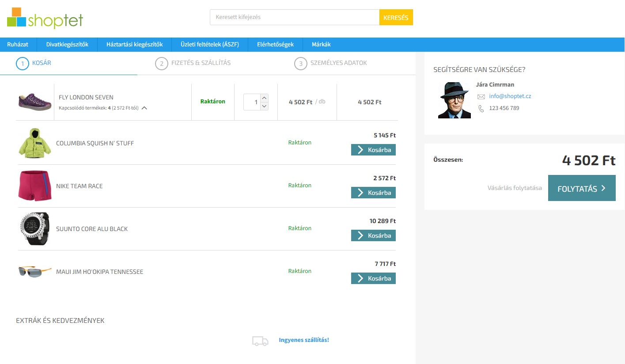Viewport: 625px width, 364px height.
Task: Click the Jára Cimrman name
Action: click(x=495, y=85)
